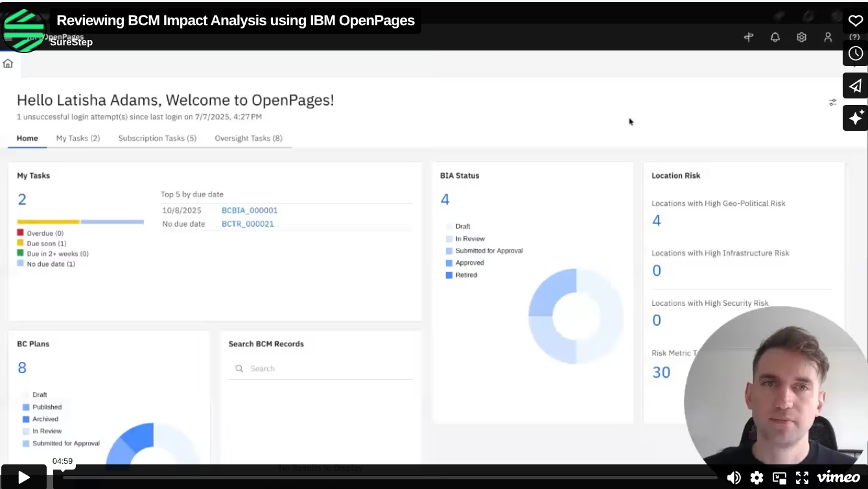This screenshot has width=868, height=489.
Task: Toggle Draft in BIA Status legend
Action: tap(458, 227)
